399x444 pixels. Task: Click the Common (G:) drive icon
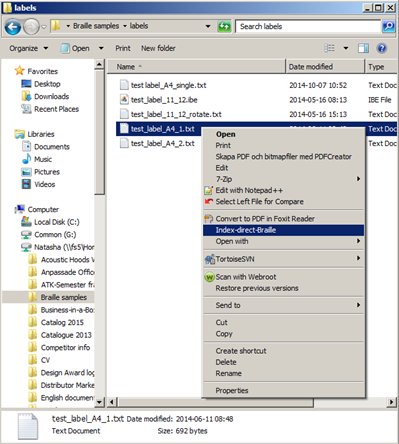[x=26, y=234]
